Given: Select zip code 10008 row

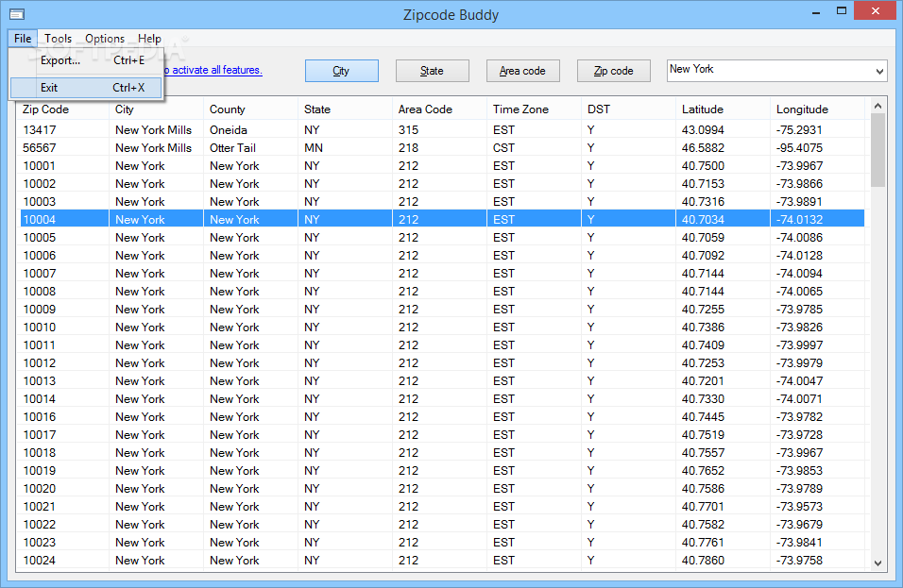Looking at the screenshot, I should 442,291.
